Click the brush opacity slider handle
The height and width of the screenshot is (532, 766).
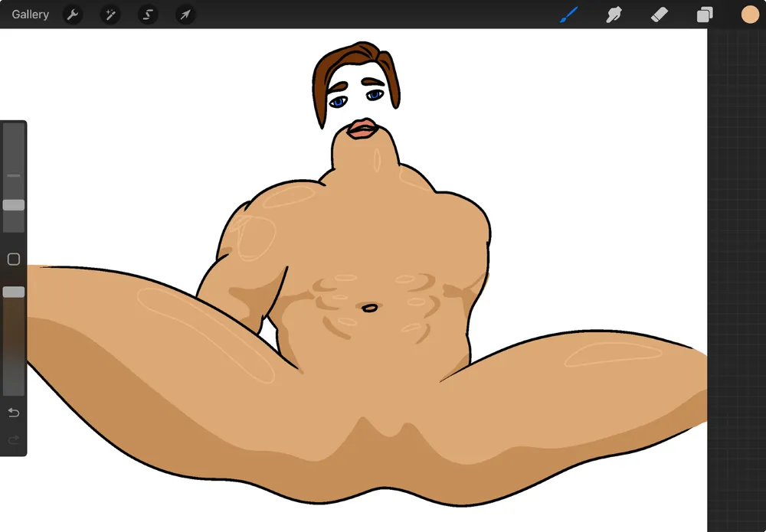click(14, 292)
